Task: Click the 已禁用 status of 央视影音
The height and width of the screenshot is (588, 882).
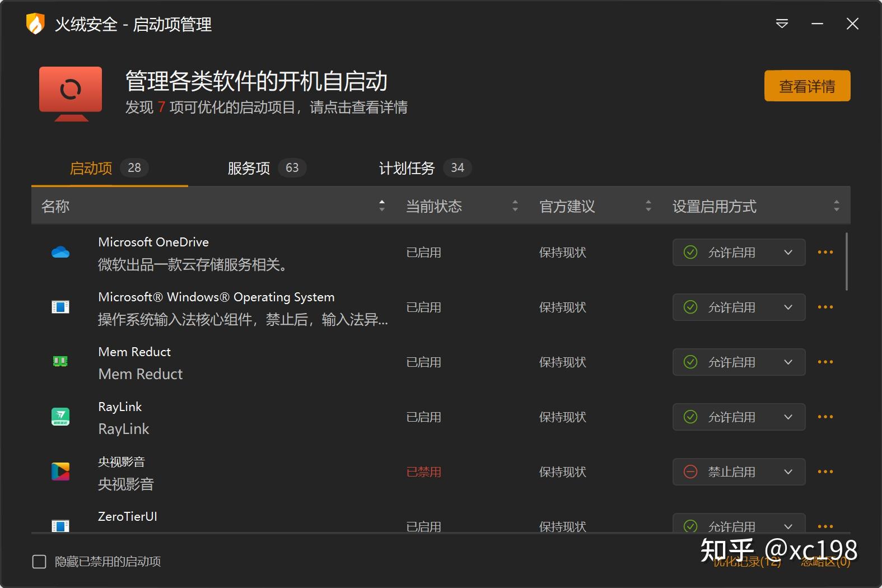Action: point(424,472)
